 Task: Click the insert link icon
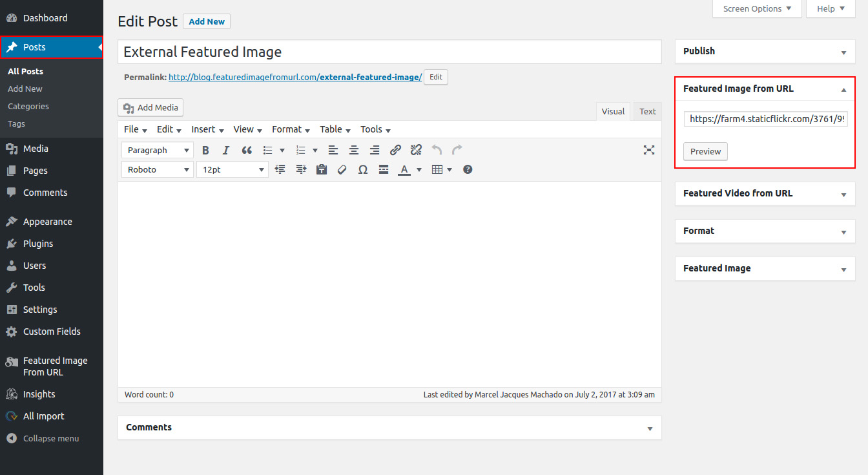[395, 151]
